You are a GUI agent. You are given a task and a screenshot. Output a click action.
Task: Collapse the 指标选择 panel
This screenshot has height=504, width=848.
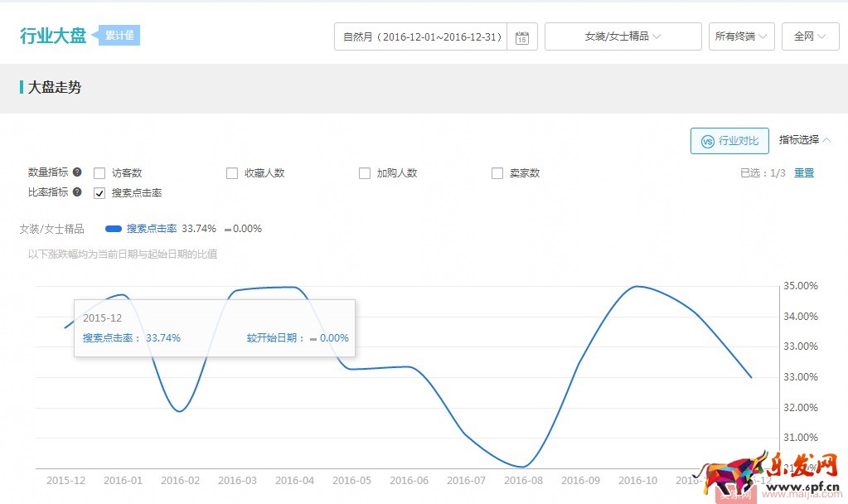(x=805, y=140)
